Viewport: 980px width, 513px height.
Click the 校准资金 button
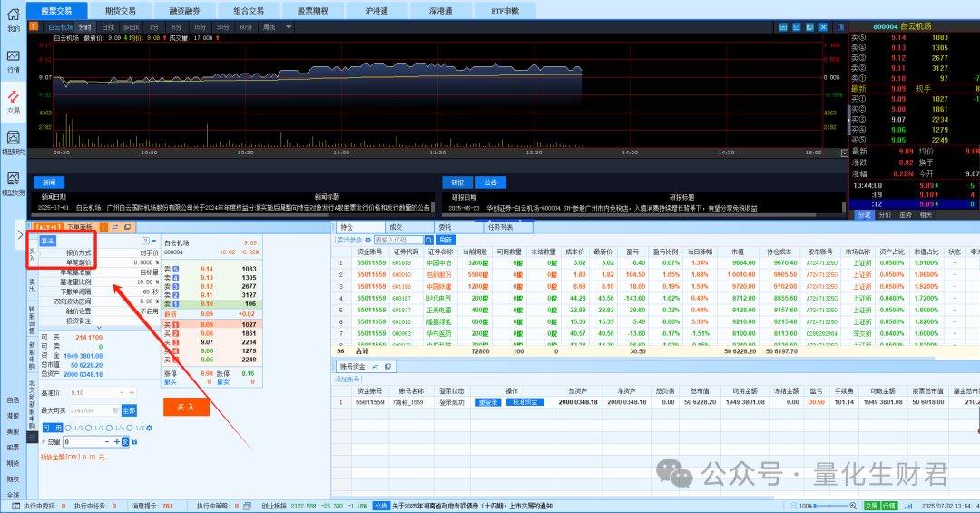click(525, 402)
